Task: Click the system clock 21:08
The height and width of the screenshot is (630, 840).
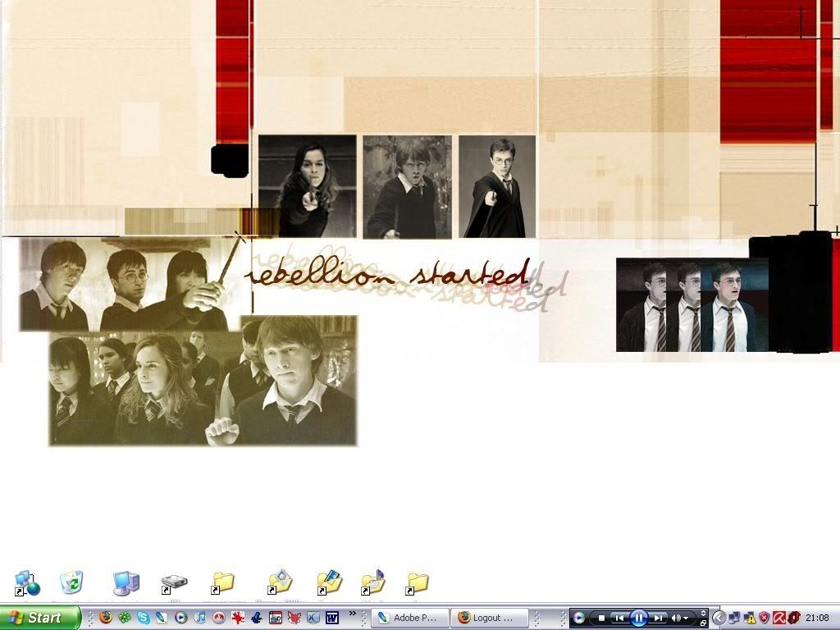Action: [818, 618]
